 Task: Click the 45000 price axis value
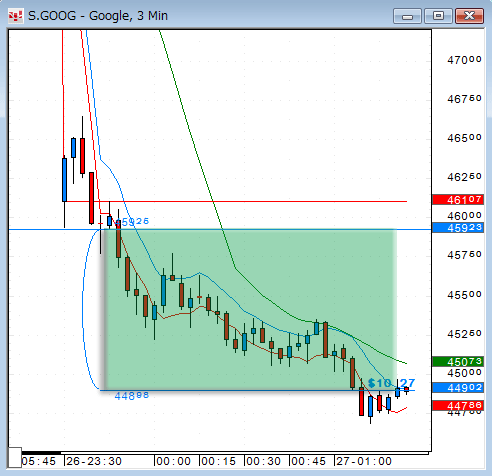(x=464, y=373)
